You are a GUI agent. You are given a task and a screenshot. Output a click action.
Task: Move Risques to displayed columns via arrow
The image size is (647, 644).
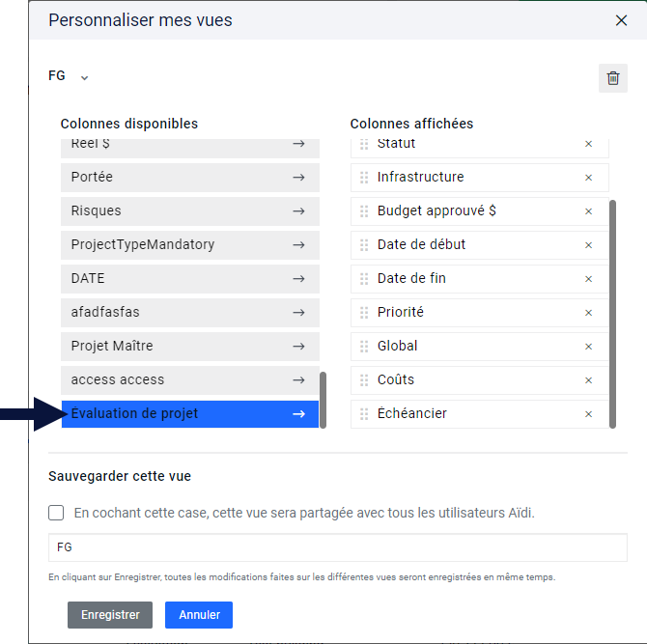[298, 211]
